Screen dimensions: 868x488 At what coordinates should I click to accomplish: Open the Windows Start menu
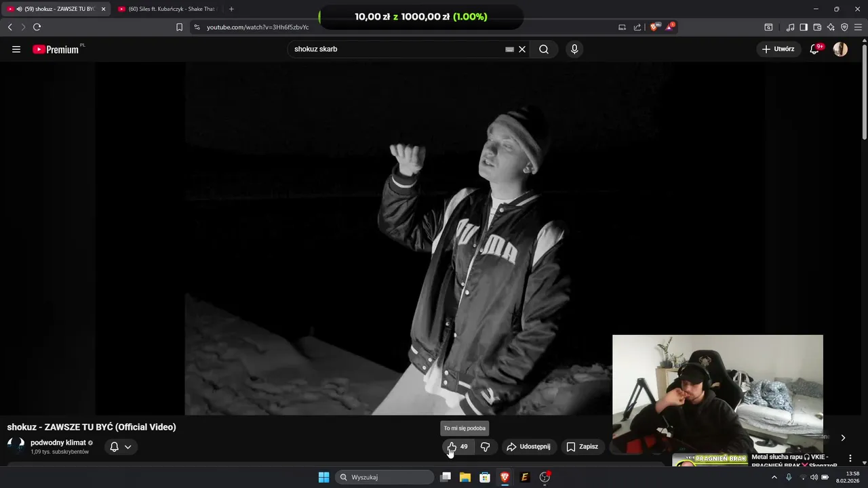(x=324, y=477)
